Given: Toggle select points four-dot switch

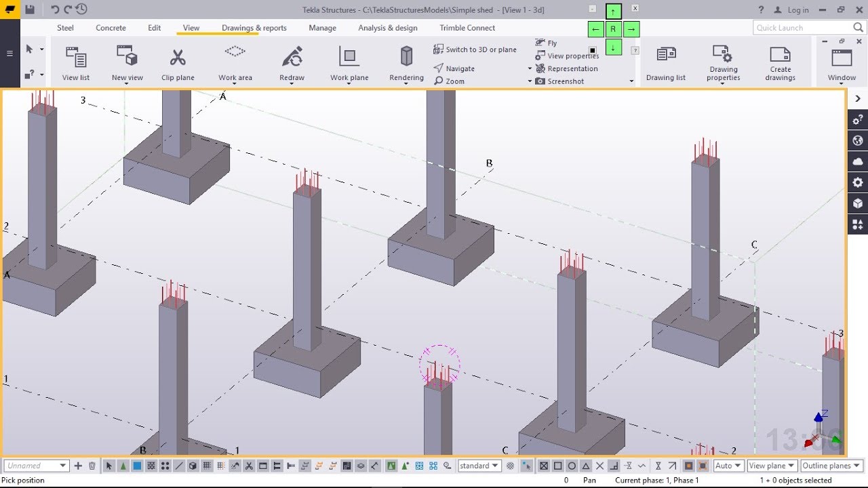Looking at the screenshot, I should pos(165,466).
